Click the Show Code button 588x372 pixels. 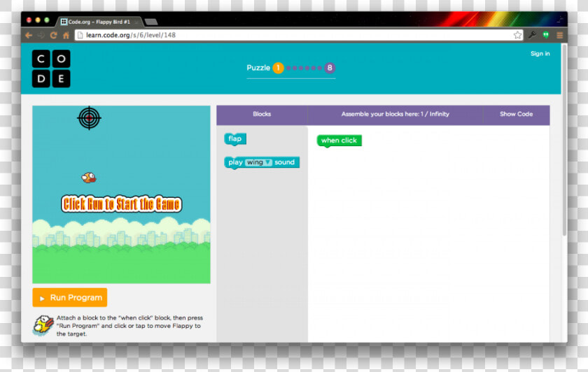click(516, 114)
